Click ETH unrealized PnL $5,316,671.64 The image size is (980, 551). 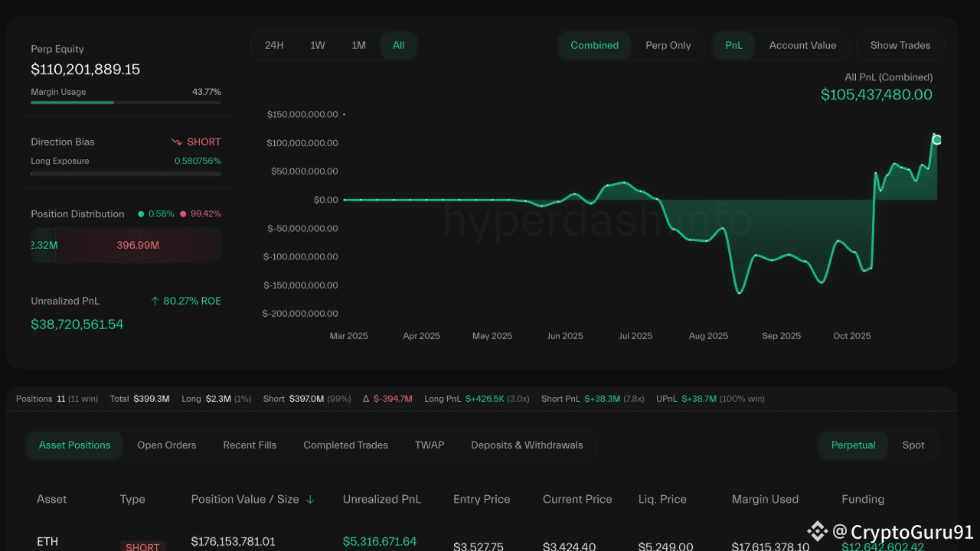pyautogui.click(x=380, y=542)
